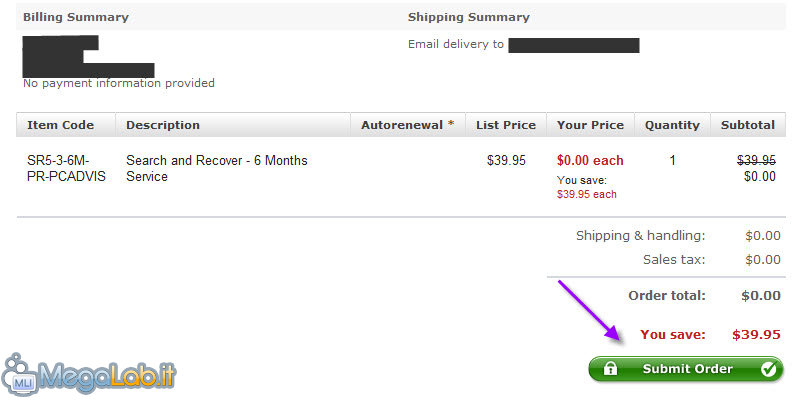The width and height of the screenshot is (793, 400).
Task: Click the MLI monitor mascot icon
Action: point(19,375)
